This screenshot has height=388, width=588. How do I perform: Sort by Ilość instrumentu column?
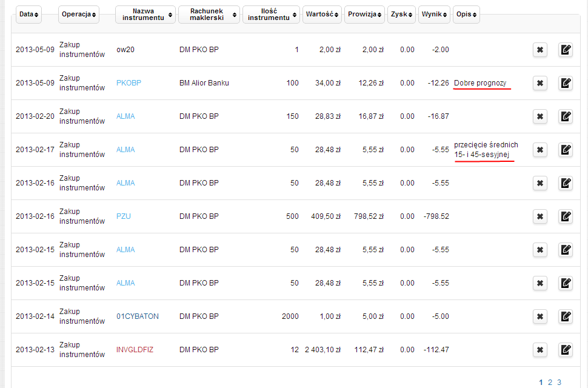(271, 14)
